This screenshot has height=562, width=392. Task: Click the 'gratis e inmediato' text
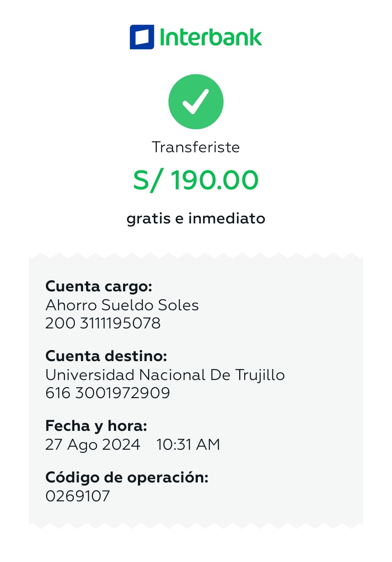pyautogui.click(x=196, y=219)
